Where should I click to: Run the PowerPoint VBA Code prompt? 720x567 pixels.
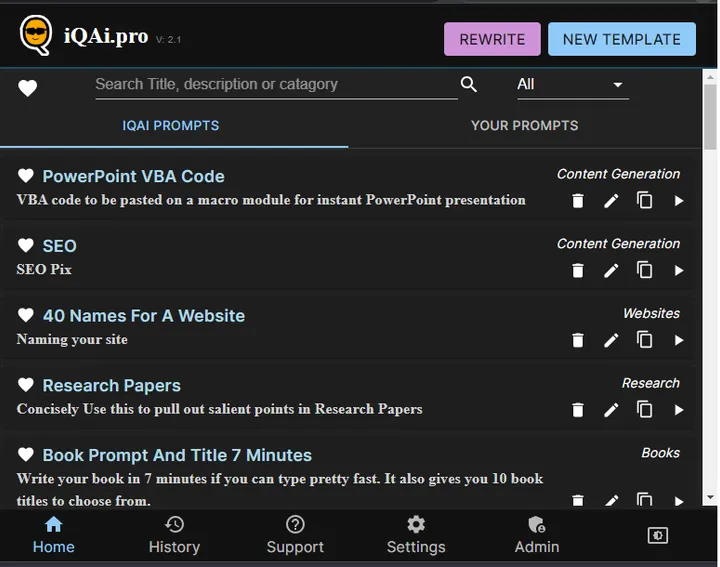pyautogui.click(x=679, y=201)
